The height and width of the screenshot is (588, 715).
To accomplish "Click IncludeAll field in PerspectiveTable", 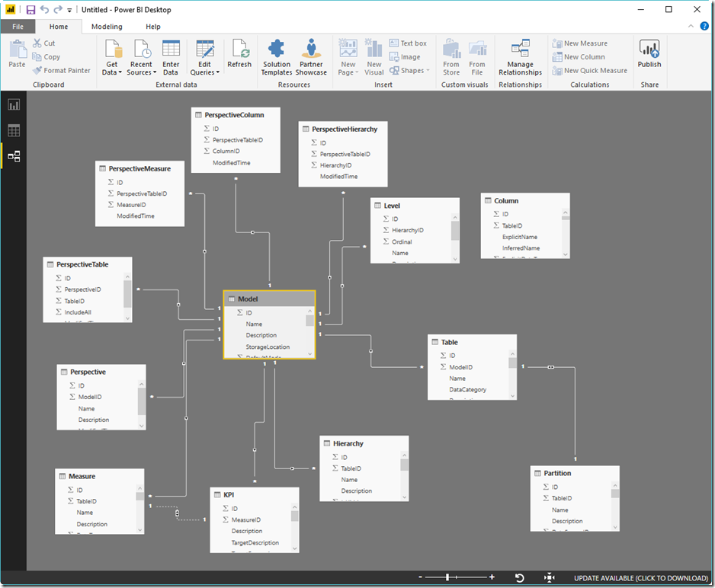I will [78, 312].
